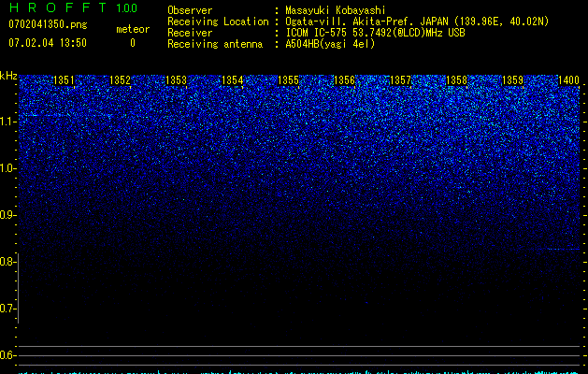Image resolution: width=588 pixels, height=374 pixels.
Task: Click the 1359 time marker
Action: click(x=512, y=80)
